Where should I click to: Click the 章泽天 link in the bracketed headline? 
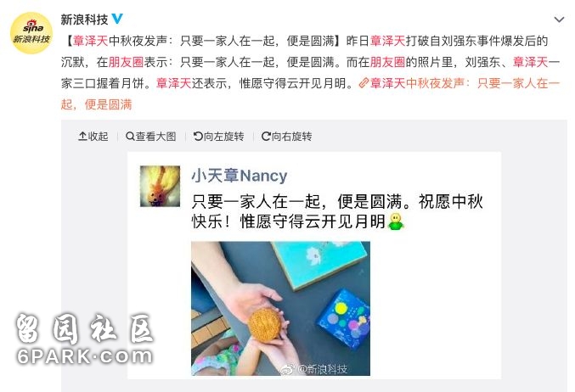(90, 41)
